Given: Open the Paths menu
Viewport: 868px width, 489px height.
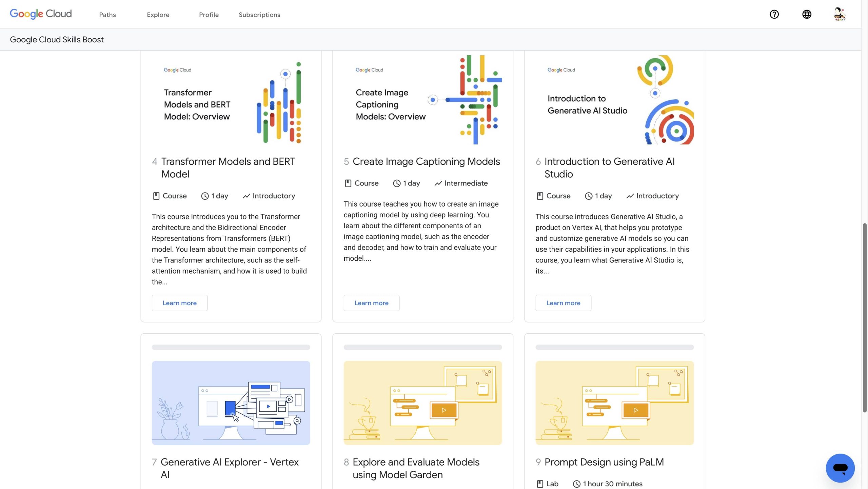Looking at the screenshot, I should coord(107,15).
